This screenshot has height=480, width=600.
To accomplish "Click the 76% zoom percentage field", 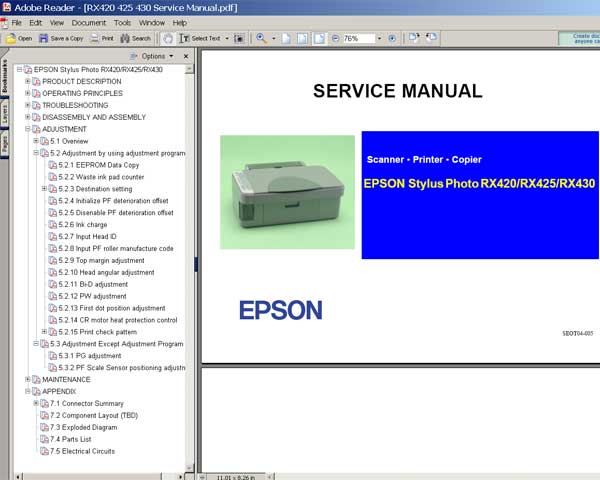I will (358, 38).
